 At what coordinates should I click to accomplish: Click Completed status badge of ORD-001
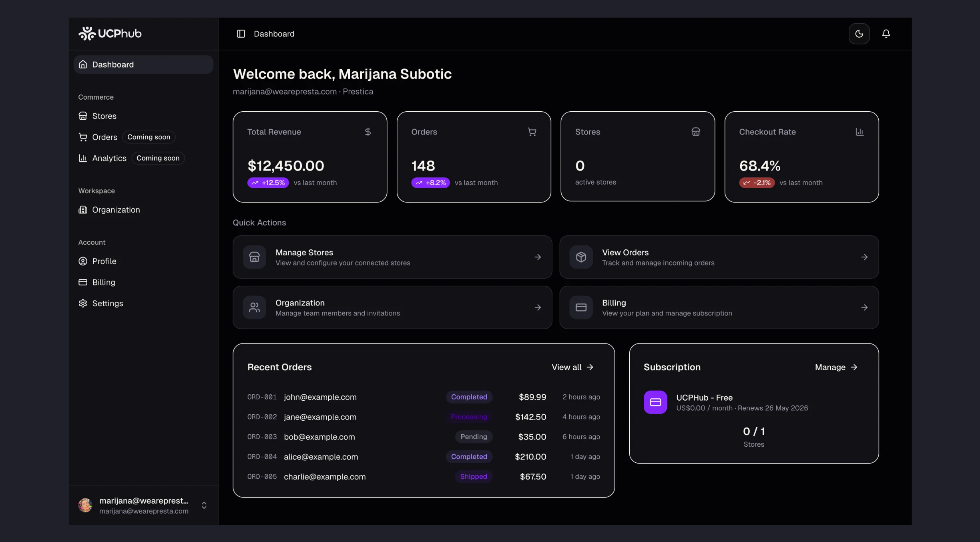tap(469, 397)
